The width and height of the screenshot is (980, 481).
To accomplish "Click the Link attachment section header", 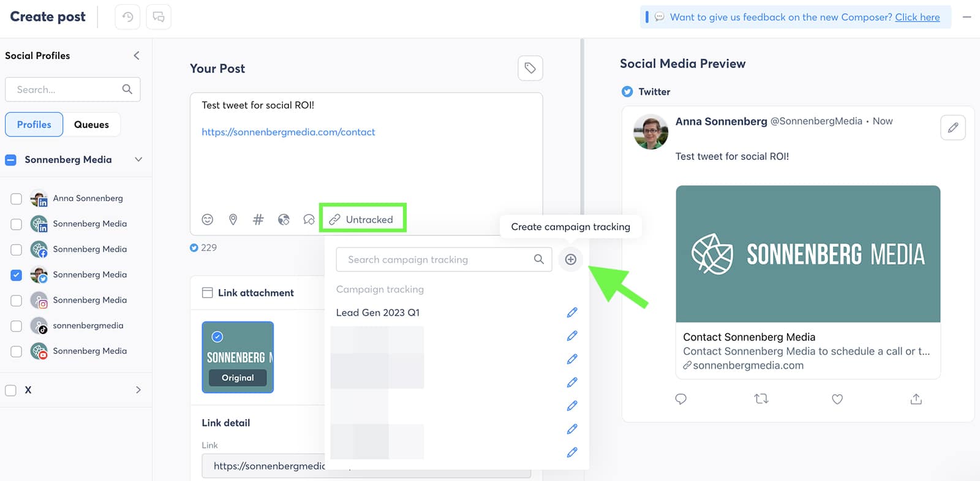I will [256, 293].
